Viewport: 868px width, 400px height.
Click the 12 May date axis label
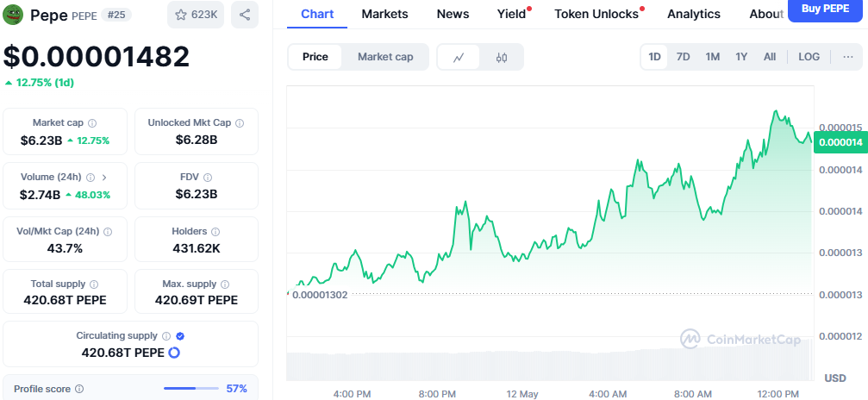pos(522,394)
